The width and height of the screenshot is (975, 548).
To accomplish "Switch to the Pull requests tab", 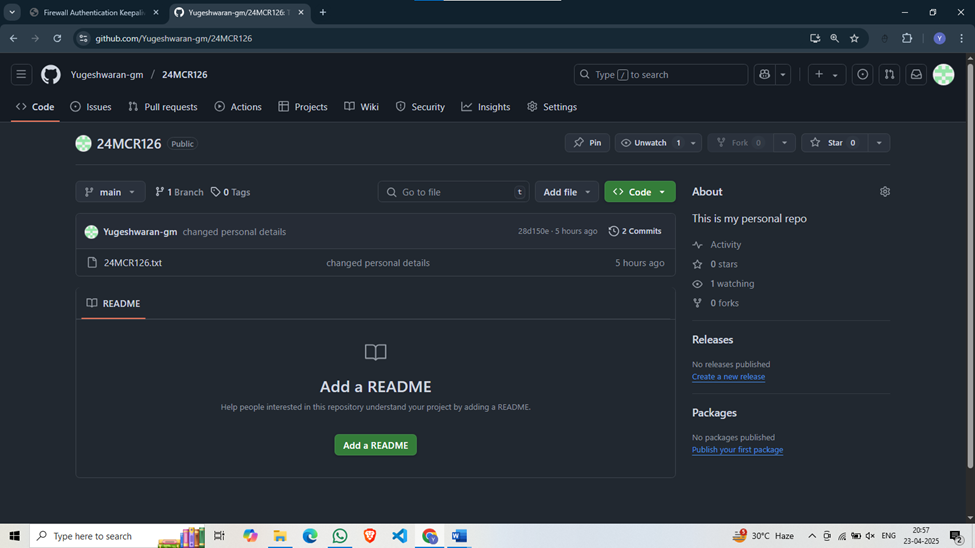I will tap(163, 107).
